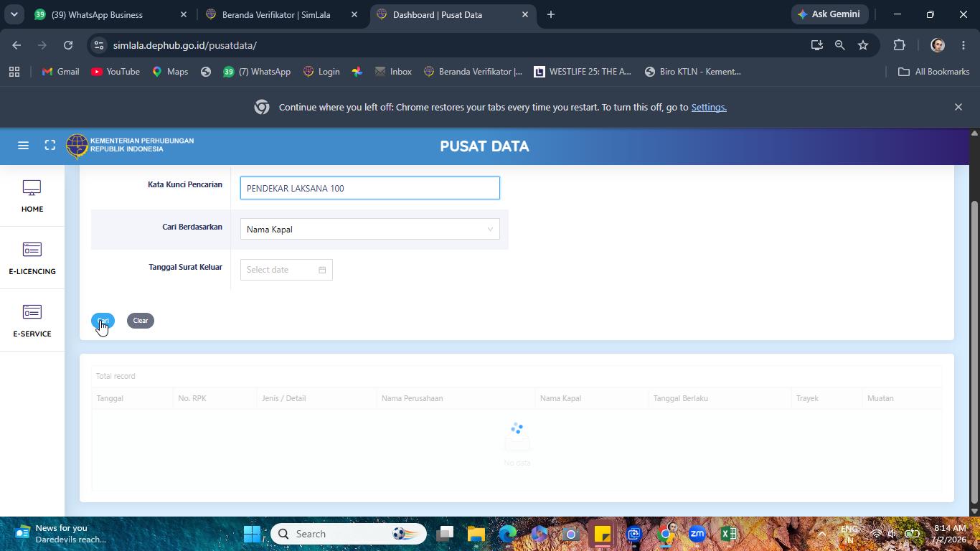Viewport: 980px width, 551px height.
Task: Click the Clear button
Action: click(141, 321)
